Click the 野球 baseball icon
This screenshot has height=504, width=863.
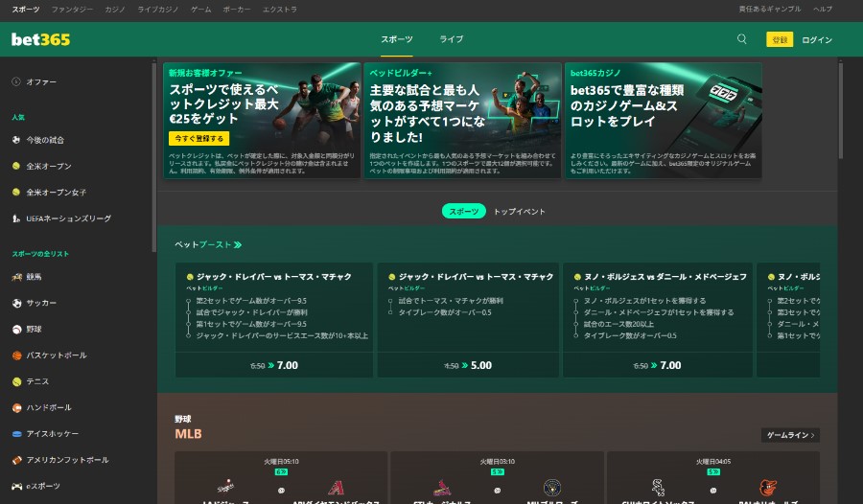(16, 329)
